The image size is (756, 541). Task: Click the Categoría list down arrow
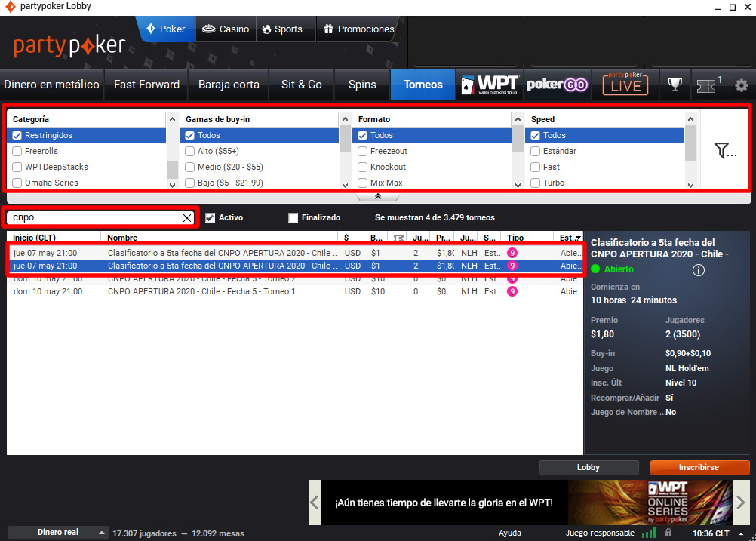[x=172, y=185]
